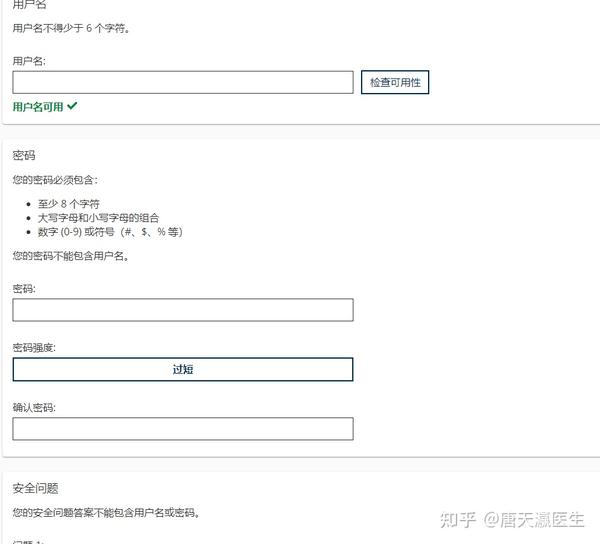Click the 您的密码必须包含 text
This screenshot has width=600, height=544.
(55, 180)
